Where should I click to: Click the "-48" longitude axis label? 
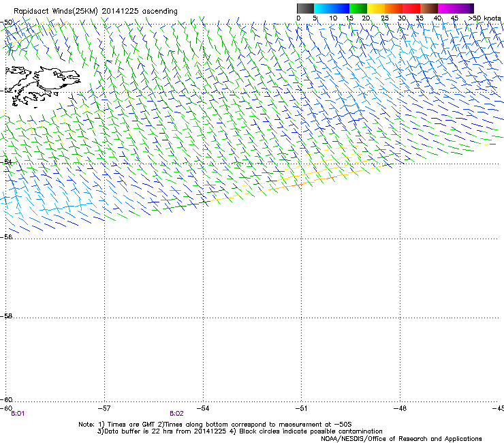[x=400, y=408]
